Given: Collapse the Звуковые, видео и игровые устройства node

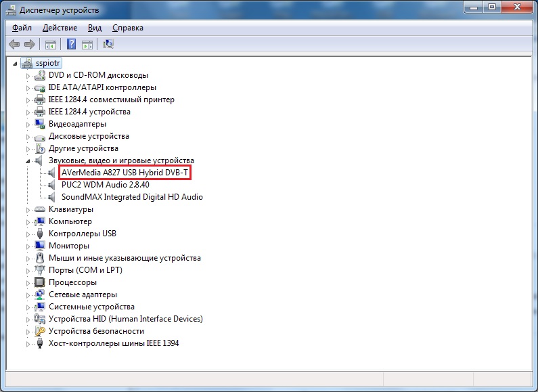Looking at the screenshot, I should pyautogui.click(x=28, y=161).
